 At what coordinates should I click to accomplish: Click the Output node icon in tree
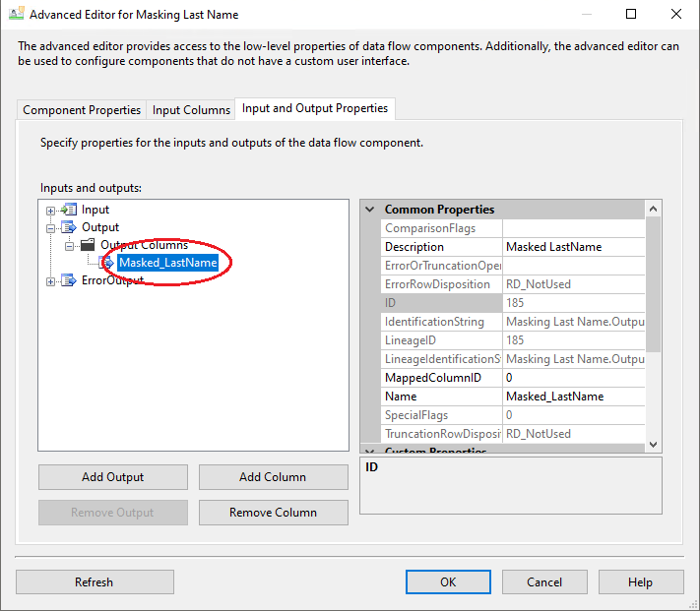click(x=69, y=227)
